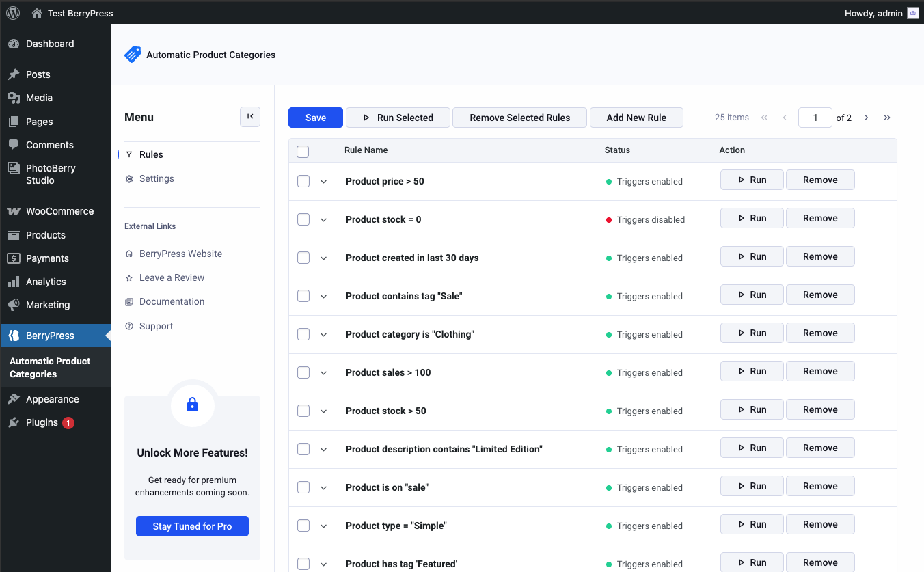Click the star icon by Leave a Review
This screenshot has width=924, height=572.
[x=129, y=278]
